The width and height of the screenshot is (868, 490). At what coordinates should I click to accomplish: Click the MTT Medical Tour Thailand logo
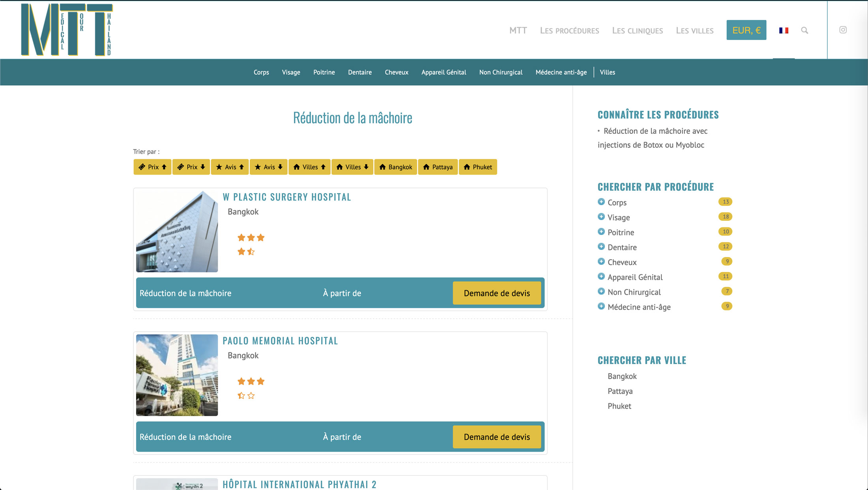[67, 30]
